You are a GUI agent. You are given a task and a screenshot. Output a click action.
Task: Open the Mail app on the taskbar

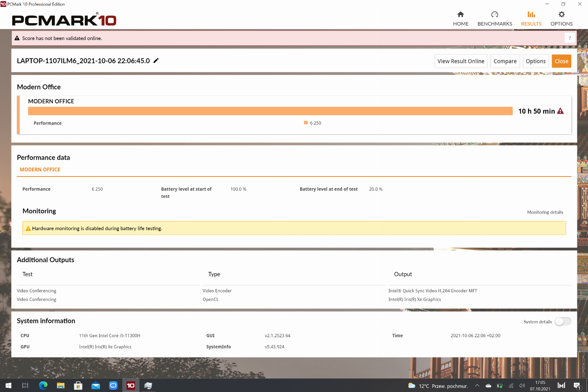96,385
